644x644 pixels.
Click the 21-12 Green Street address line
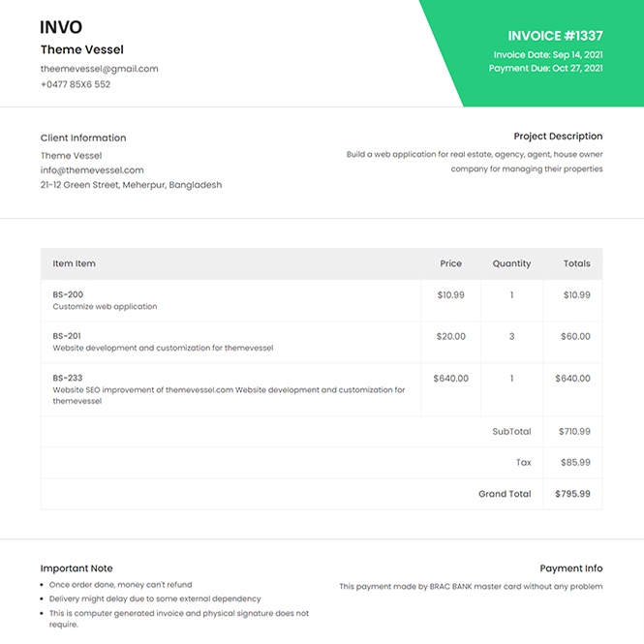131,184
